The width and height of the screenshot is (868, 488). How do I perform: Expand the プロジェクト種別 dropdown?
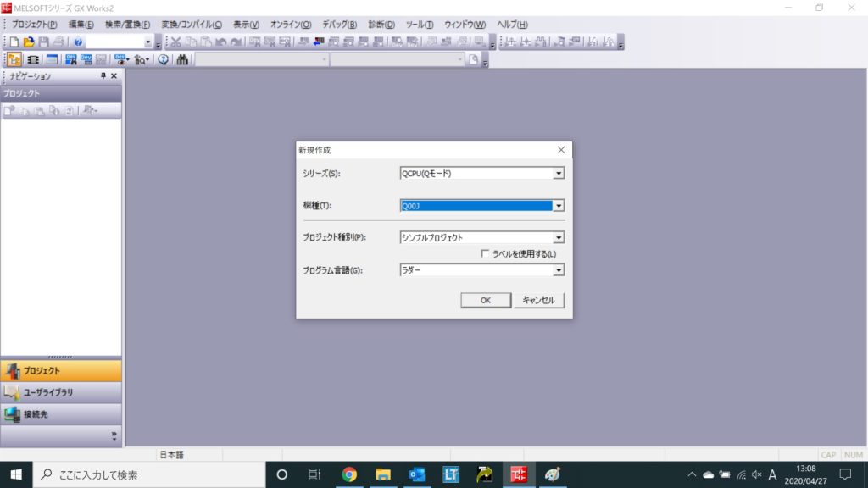(x=558, y=238)
